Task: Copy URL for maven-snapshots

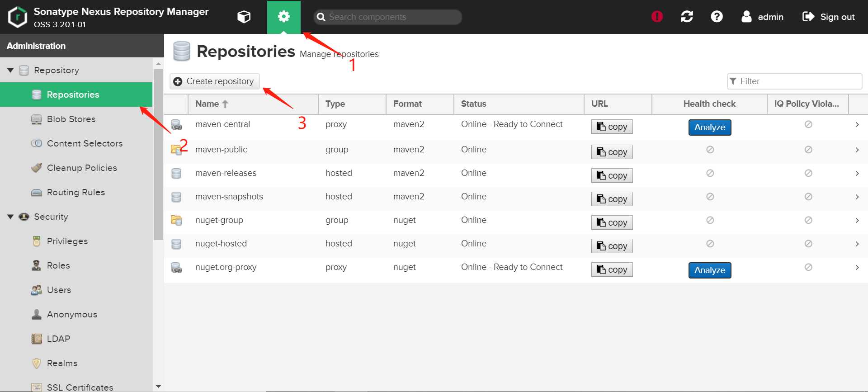Action: click(x=612, y=199)
